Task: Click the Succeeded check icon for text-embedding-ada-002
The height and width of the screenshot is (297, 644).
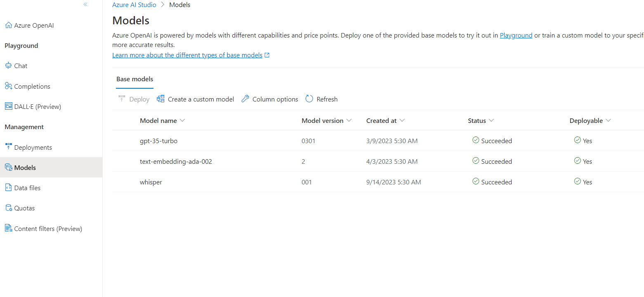Action: click(476, 161)
